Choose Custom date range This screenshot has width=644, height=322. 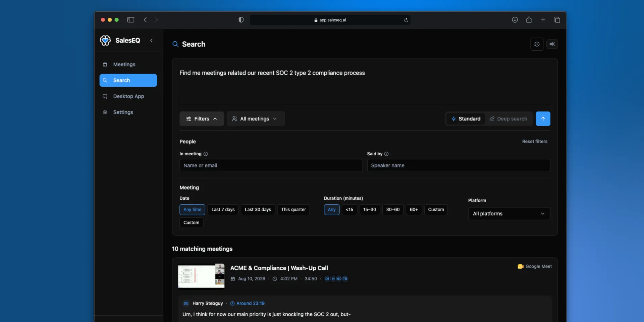click(x=191, y=223)
